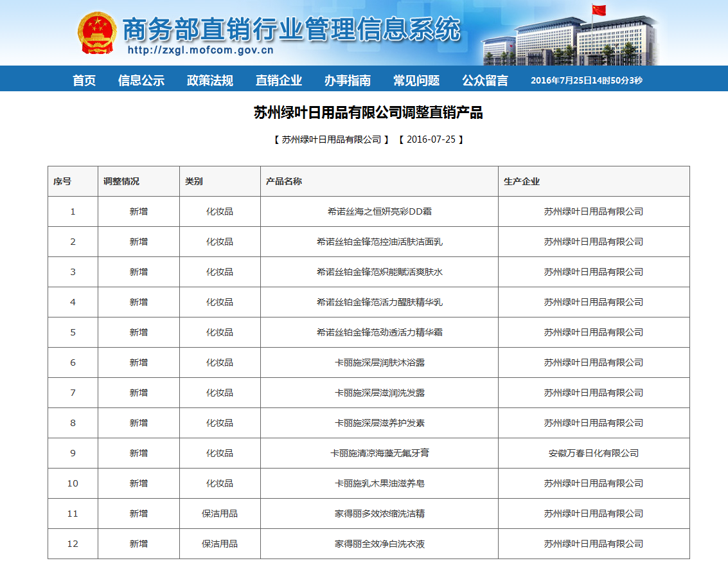
Task: Click 化妆品 category in row 9
Action: [220, 453]
